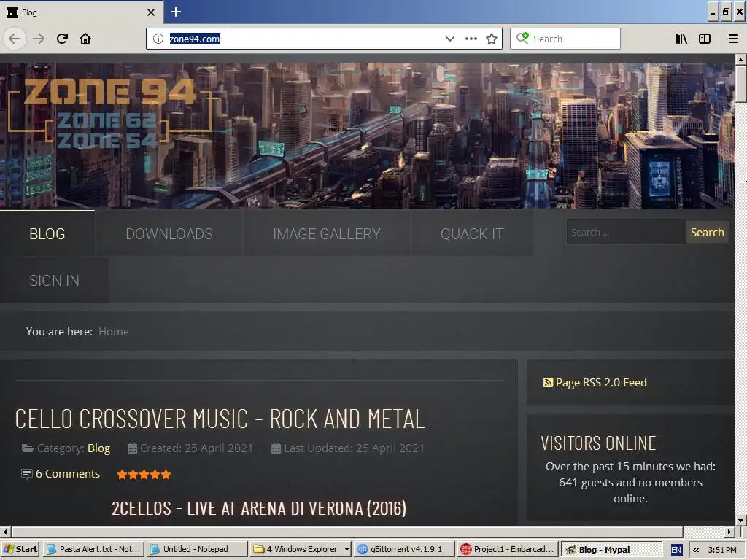The image size is (747, 560).
Task: Click the five-star rating stars
Action: (x=144, y=474)
